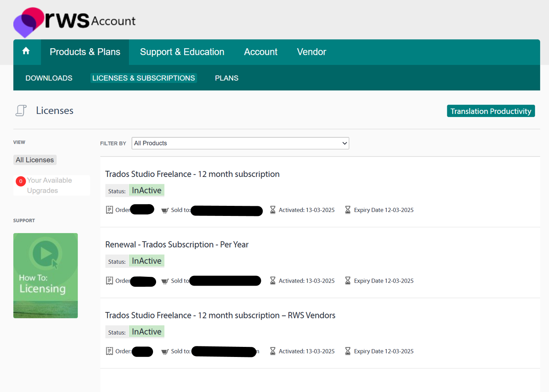Click the red zero badge near Your Available Upgrades
This screenshot has width=549, height=392.
click(20, 180)
